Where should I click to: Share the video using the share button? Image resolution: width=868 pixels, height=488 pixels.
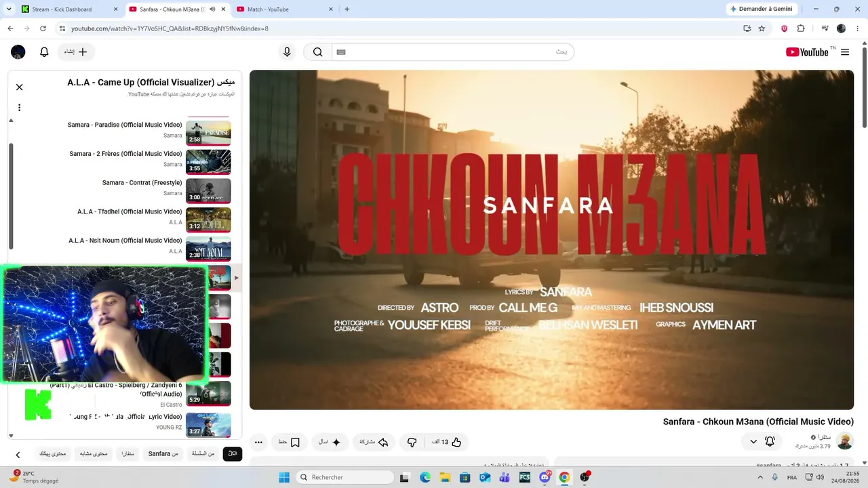374,442
